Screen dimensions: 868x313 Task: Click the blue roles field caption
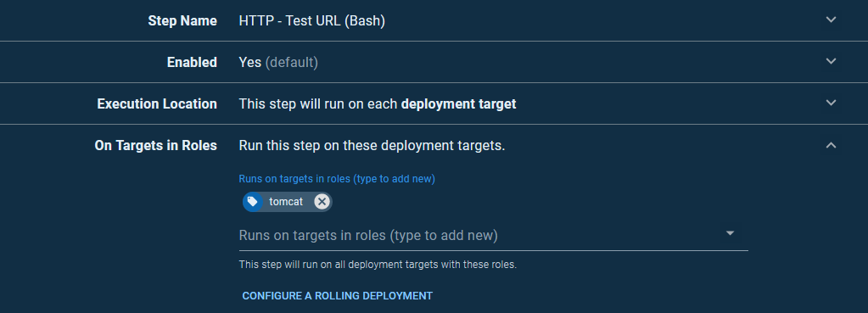(x=337, y=179)
